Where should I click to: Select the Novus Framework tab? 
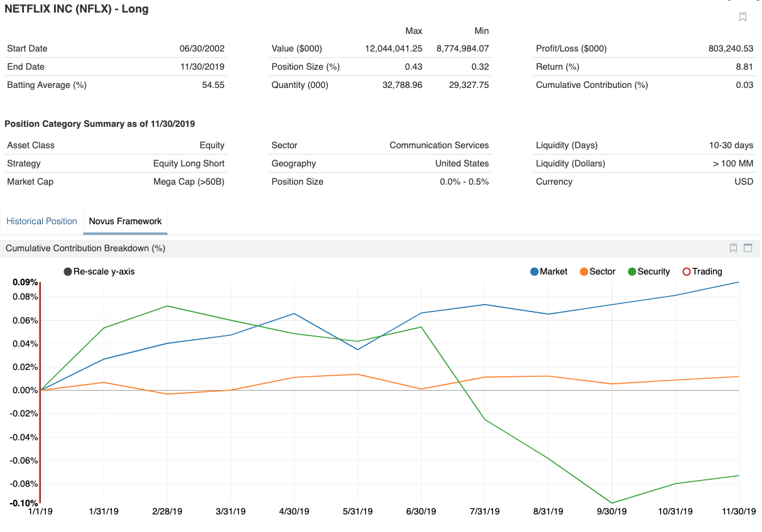pos(125,221)
